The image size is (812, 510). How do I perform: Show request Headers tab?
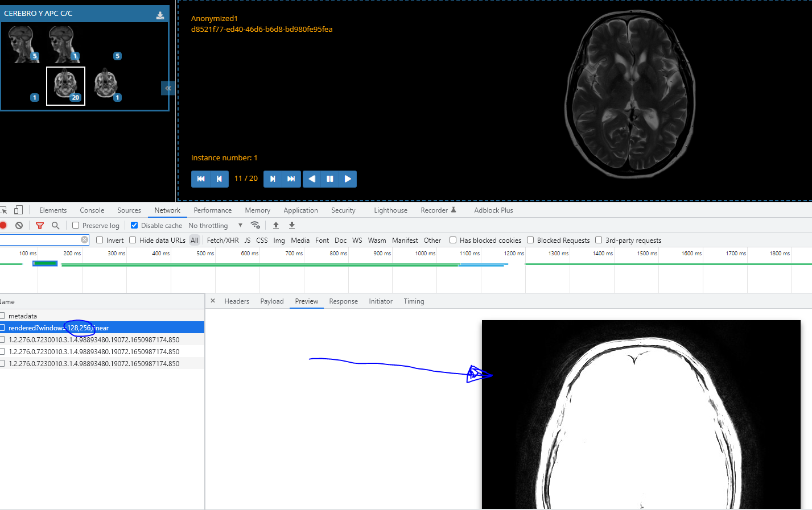tap(237, 301)
